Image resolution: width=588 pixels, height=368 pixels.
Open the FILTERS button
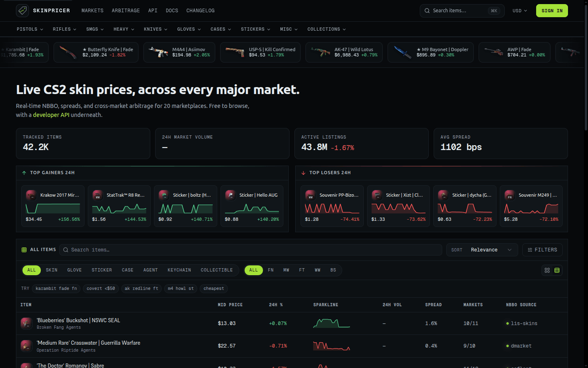click(542, 250)
